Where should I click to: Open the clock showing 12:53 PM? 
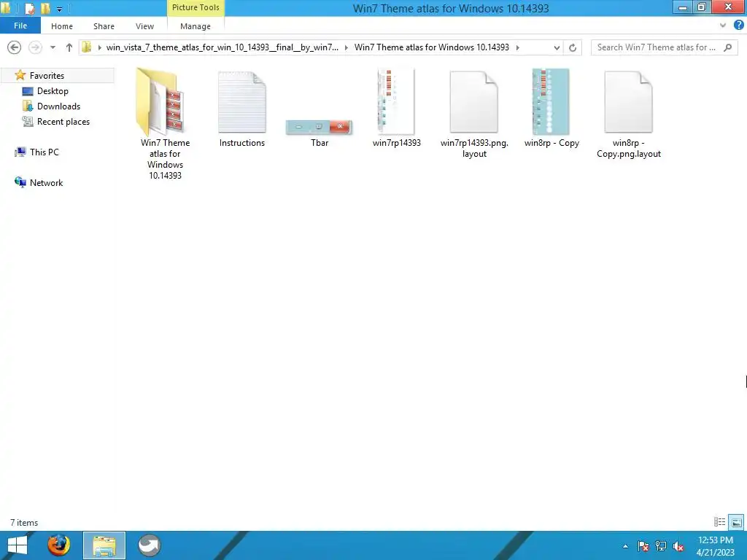coord(715,546)
